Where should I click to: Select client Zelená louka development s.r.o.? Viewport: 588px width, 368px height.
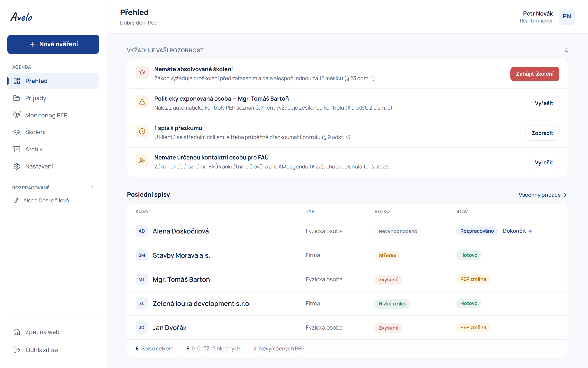tap(347, 303)
